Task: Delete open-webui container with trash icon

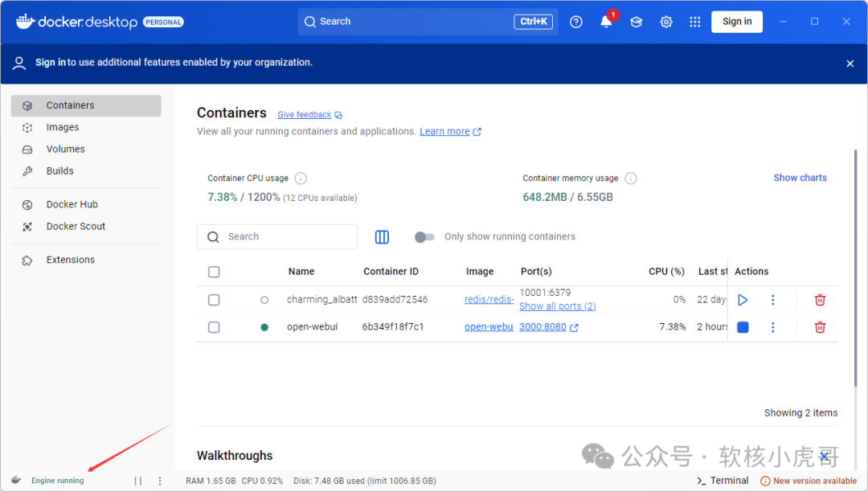Action: click(820, 327)
